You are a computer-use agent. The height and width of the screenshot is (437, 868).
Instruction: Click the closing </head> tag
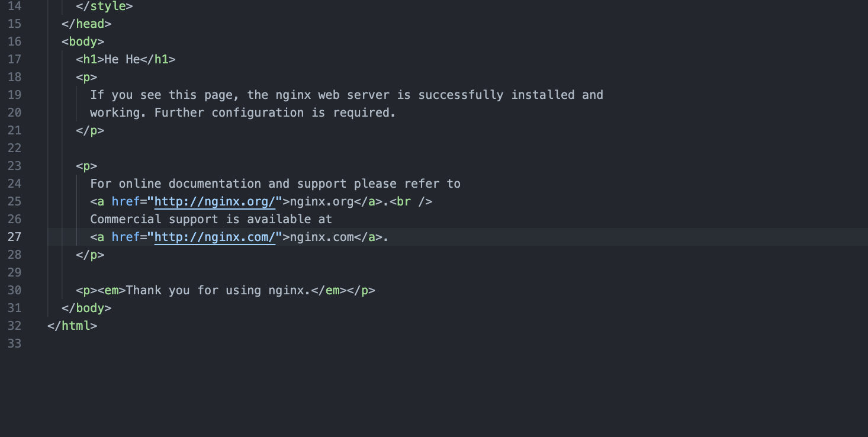pos(86,24)
